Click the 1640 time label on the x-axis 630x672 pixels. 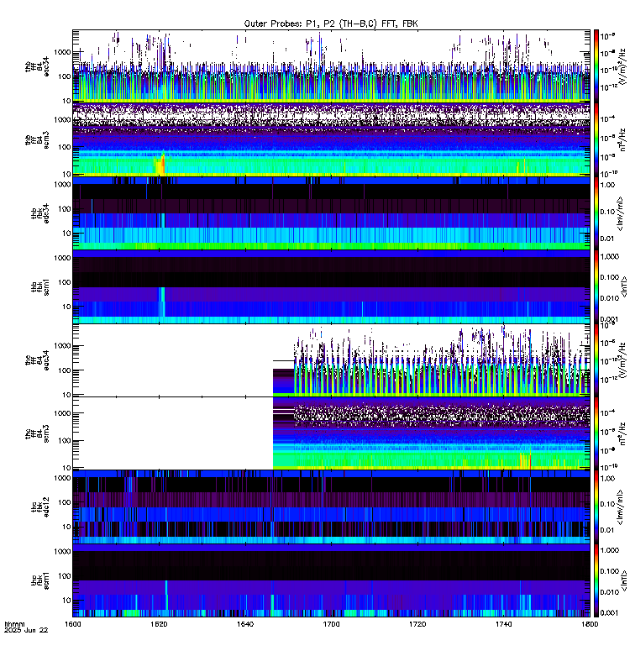(244, 624)
